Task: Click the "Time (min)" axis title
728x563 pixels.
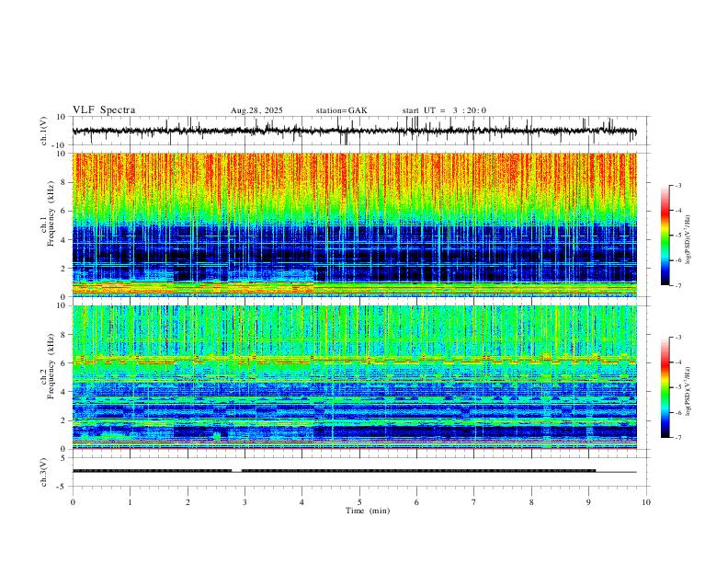Action: (x=368, y=511)
